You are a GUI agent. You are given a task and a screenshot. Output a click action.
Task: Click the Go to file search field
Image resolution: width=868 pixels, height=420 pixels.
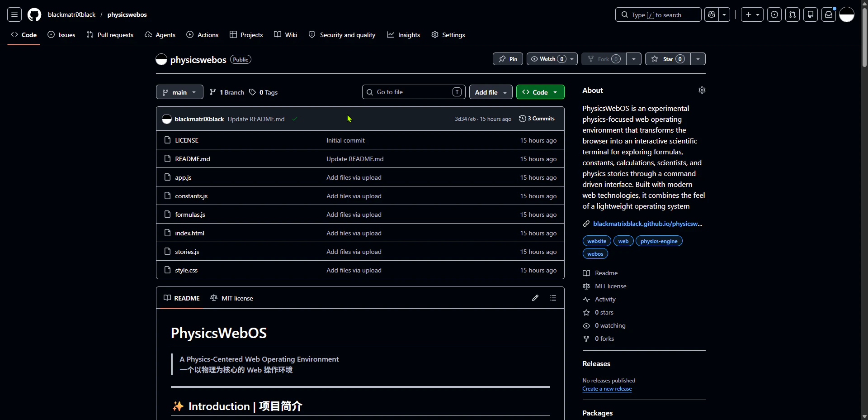pos(414,92)
